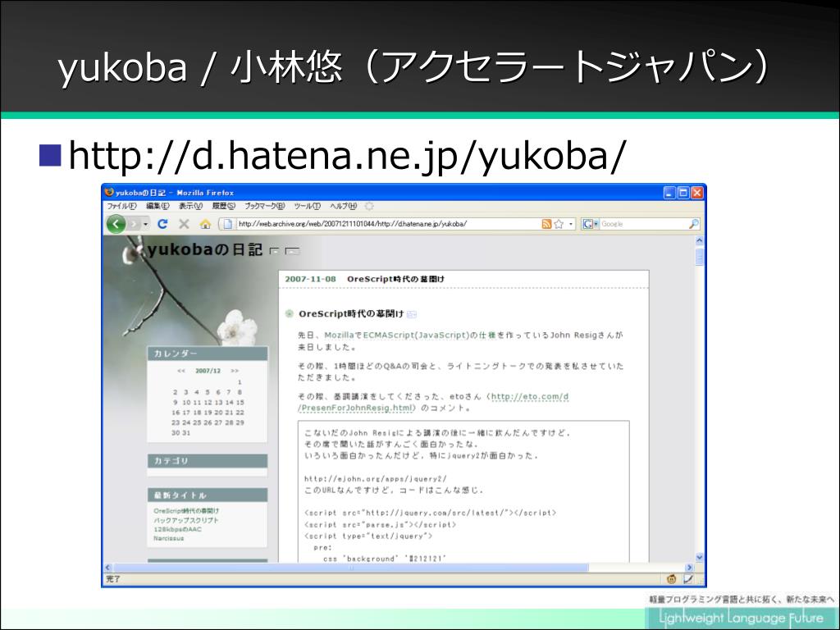The height and width of the screenshot is (630, 840).
Task: Open the 履歴(S) menu
Action: tap(223, 206)
